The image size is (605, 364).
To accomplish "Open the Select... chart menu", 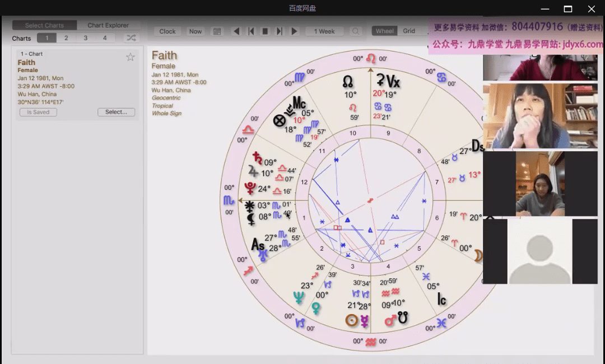I will (116, 112).
